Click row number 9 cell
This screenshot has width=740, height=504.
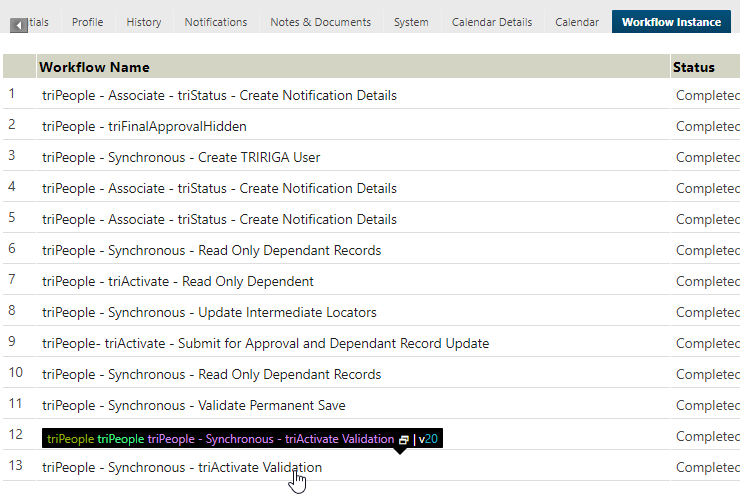tap(19, 341)
